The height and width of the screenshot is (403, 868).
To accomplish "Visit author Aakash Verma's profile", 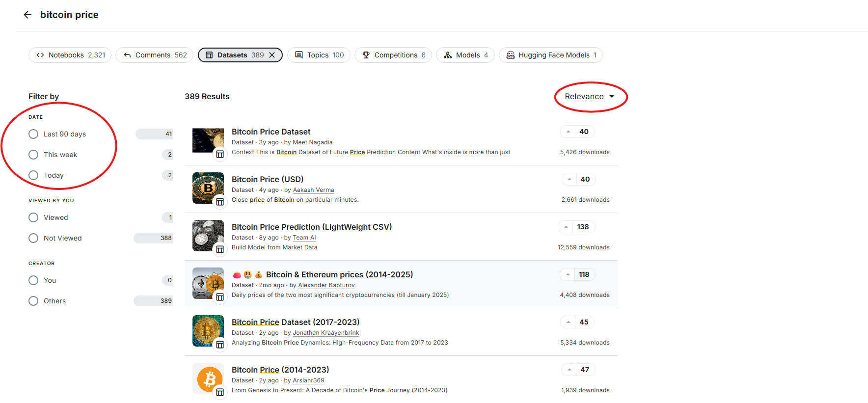I will pyautogui.click(x=314, y=190).
